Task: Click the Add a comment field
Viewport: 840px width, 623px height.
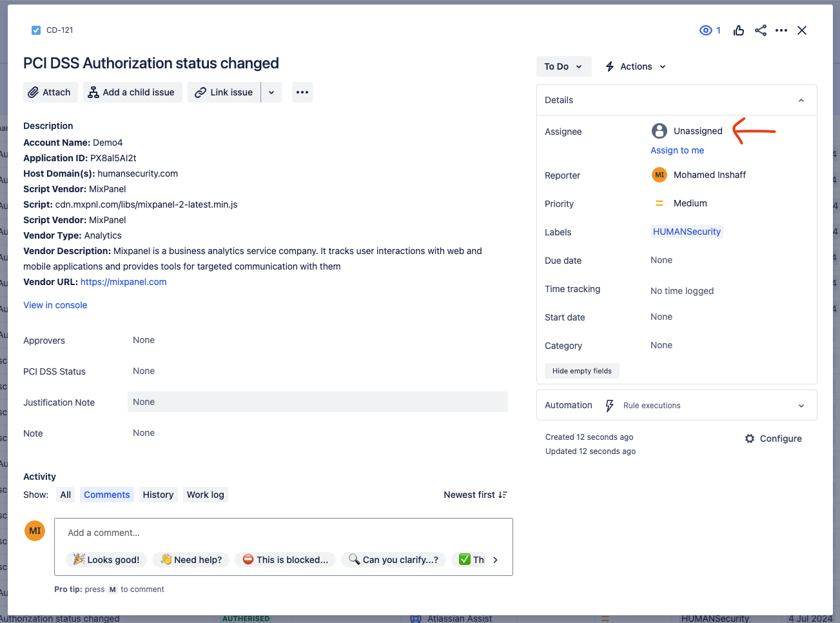Action: pyautogui.click(x=284, y=533)
